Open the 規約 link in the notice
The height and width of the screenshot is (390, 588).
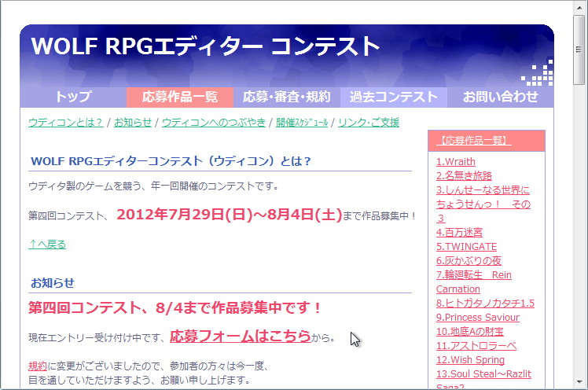[x=38, y=366]
